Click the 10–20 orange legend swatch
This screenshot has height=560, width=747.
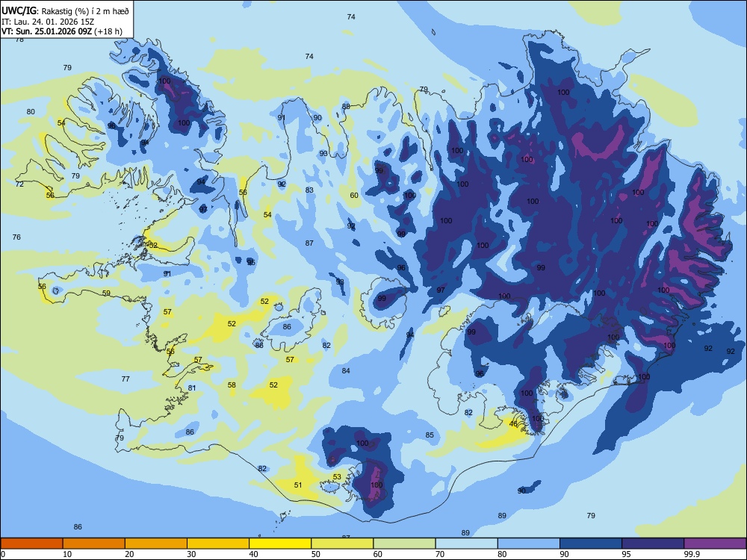[x=94, y=544]
